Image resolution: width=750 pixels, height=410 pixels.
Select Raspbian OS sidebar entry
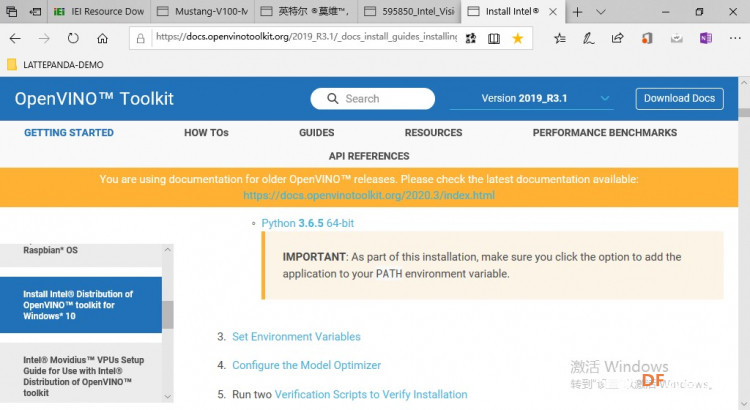[81, 254]
